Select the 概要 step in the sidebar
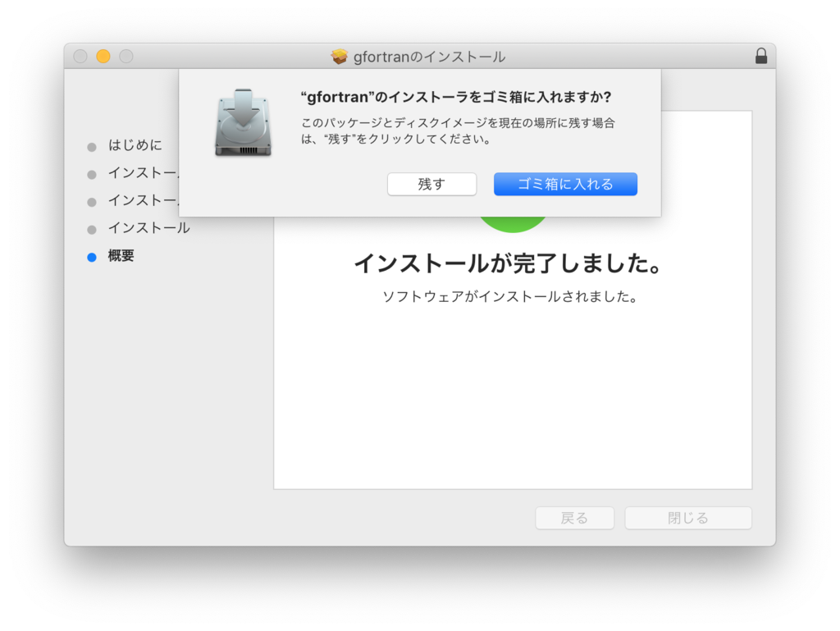Screen dimensions: 840x631 [x=121, y=256]
